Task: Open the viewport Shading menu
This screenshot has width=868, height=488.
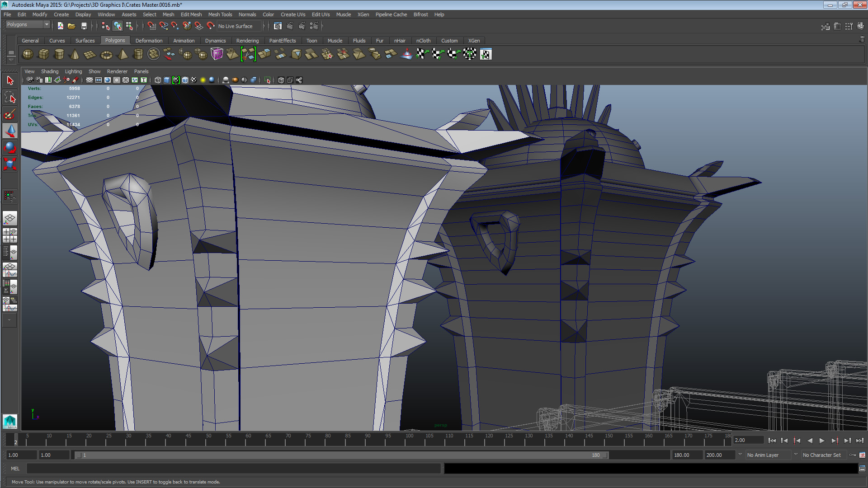Action: [x=50, y=71]
